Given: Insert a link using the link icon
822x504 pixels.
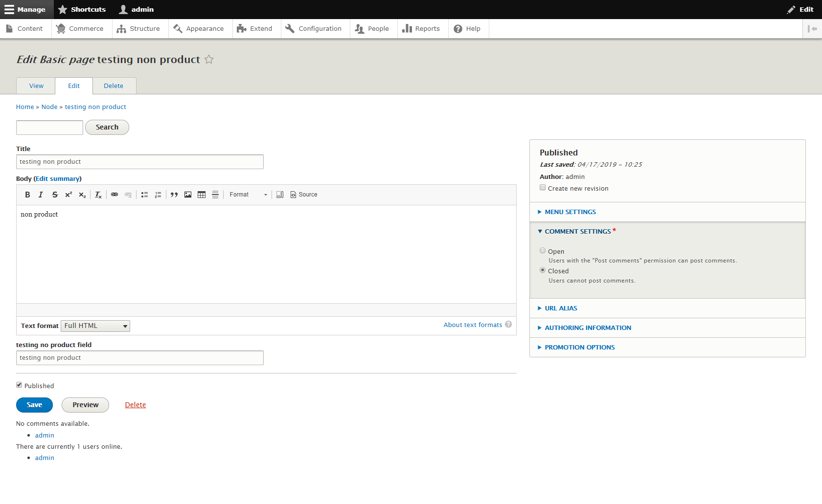Looking at the screenshot, I should pyautogui.click(x=114, y=195).
